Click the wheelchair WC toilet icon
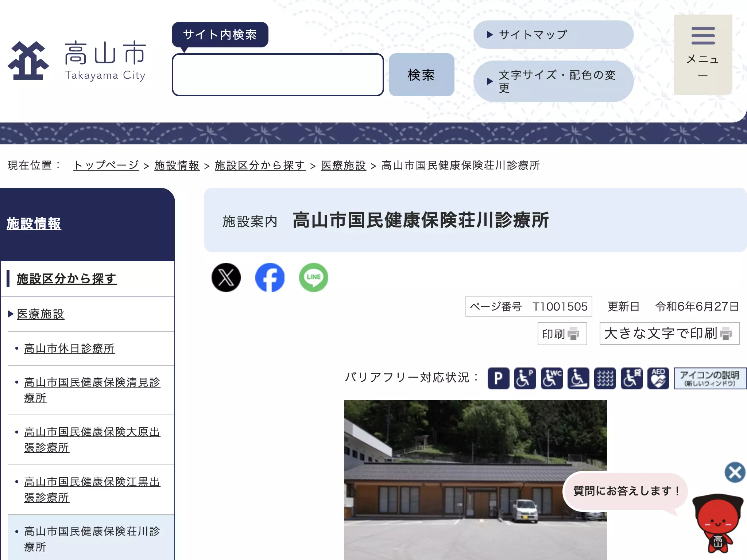 pyautogui.click(x=552, y=378)
